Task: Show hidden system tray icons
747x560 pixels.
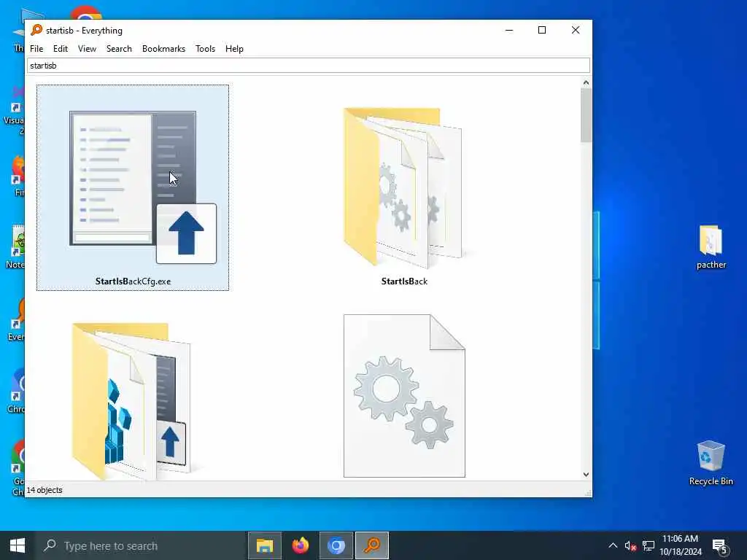Action: [613, 545]
